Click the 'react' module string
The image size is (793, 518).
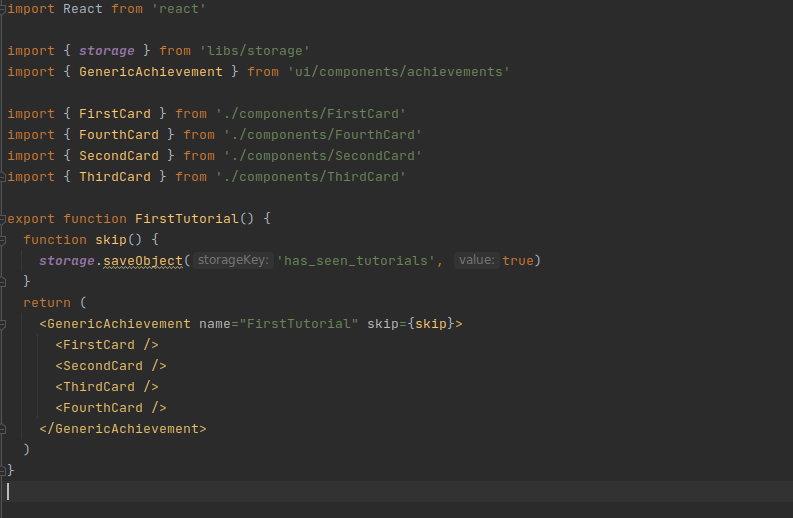click(179, 9)
